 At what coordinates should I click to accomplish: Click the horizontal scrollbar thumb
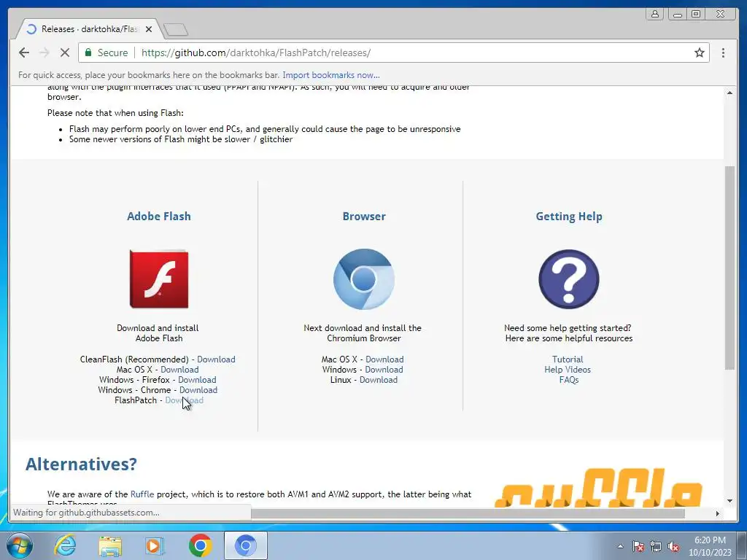coord(468,513)
